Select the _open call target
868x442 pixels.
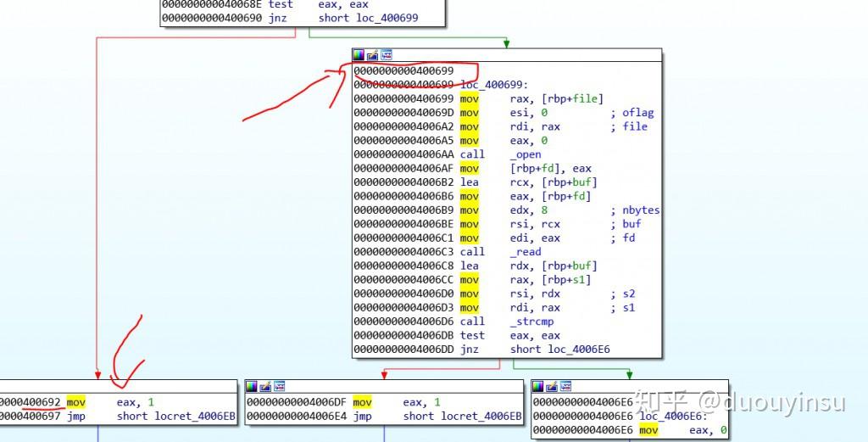pyautogui.click(x=526, y=154)
